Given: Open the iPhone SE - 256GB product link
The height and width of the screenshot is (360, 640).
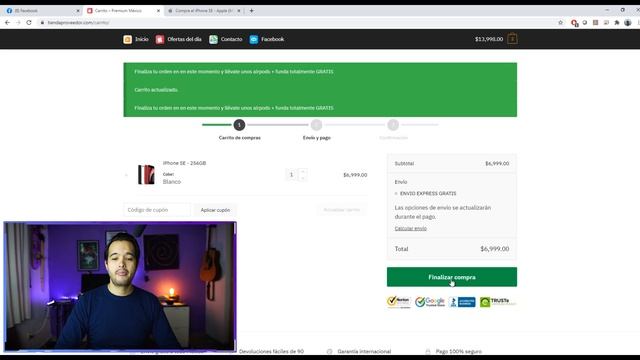Looking at the screenshot, I should (184, 163).
